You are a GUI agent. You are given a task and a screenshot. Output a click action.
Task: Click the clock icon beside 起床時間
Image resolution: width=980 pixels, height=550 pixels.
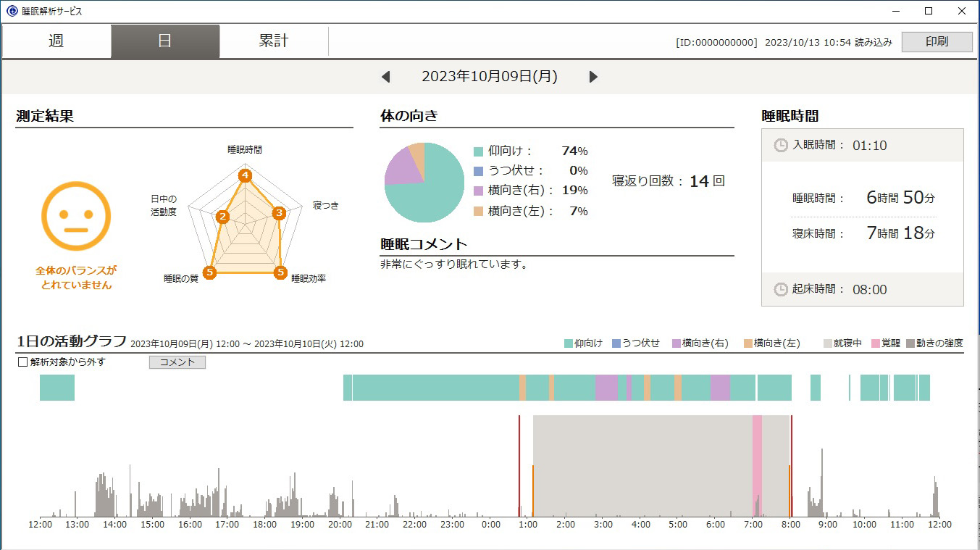tap(781, 289)
